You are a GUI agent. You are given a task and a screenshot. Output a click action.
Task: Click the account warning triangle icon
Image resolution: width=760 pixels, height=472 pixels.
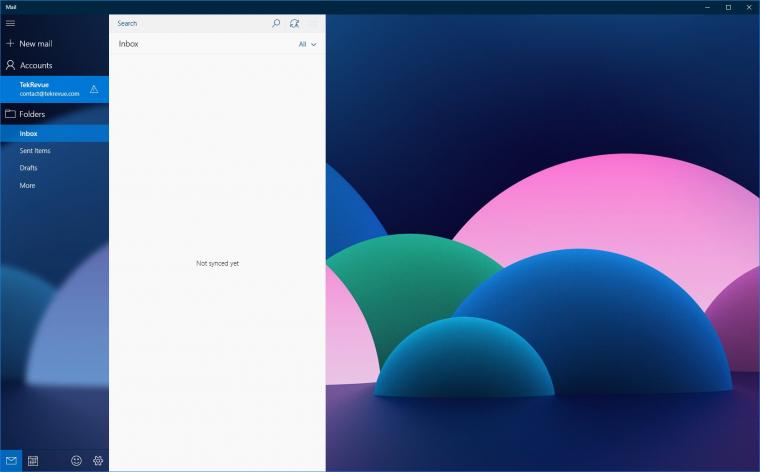point(94,89)
